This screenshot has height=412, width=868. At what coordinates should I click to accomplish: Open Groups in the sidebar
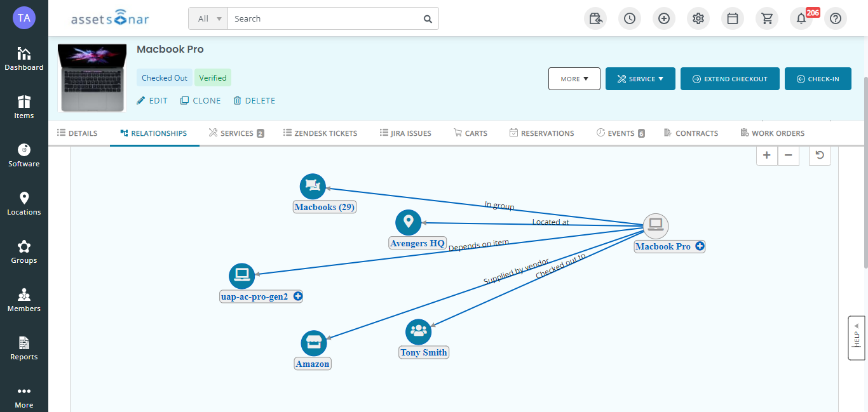[24, 251]
